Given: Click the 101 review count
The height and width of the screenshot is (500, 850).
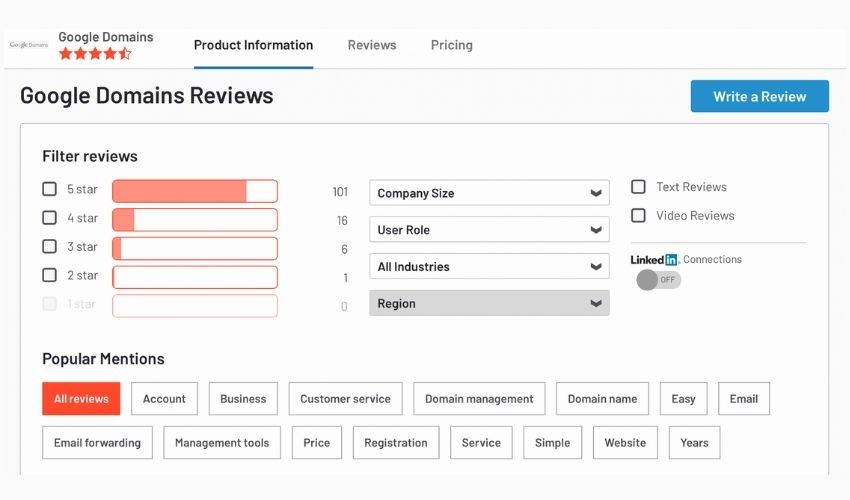Looking at the screenshot, I should (340, 192).
